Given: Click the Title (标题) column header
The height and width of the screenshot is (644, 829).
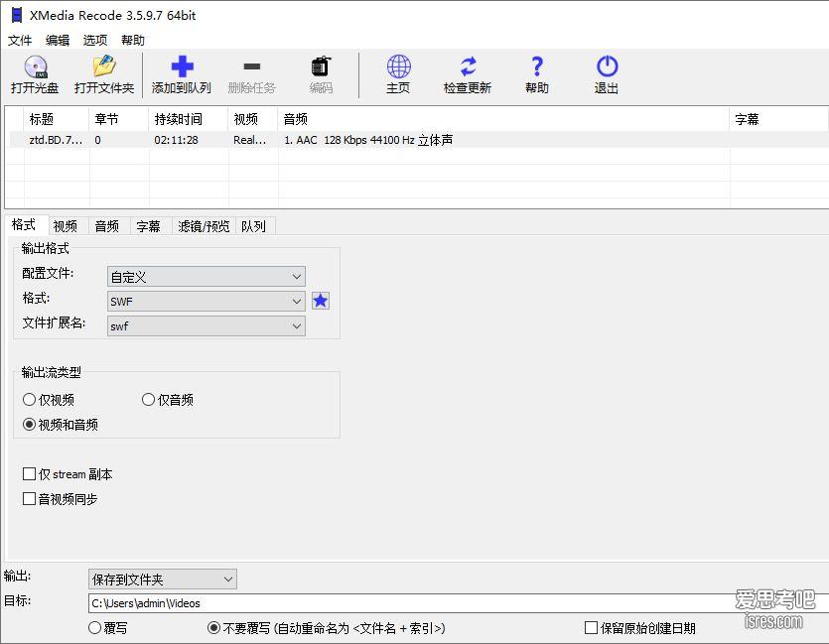Looking at the screenshot, I should pyautogui.click(x=56, y=119).
